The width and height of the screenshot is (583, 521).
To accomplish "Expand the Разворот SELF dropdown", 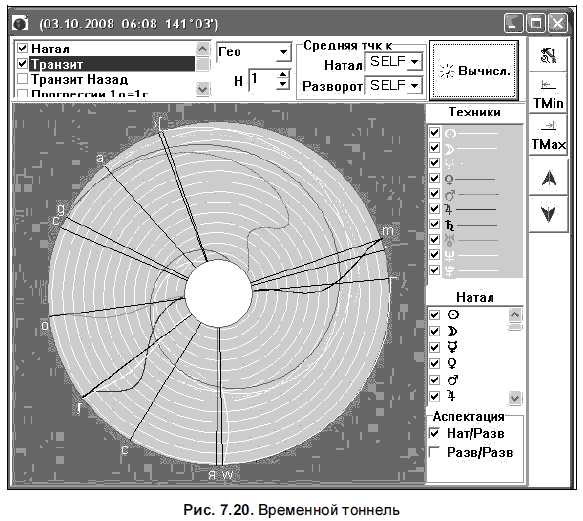I will point(415,86).
